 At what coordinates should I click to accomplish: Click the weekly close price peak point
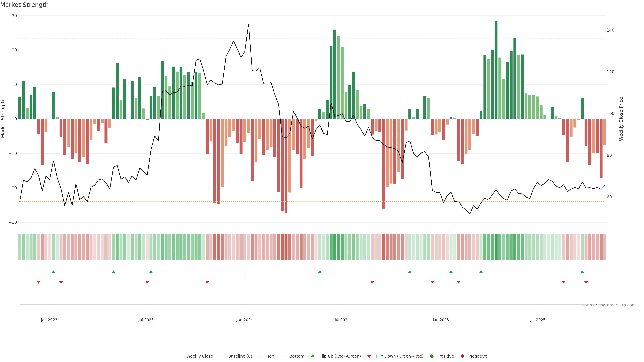(248, 24)
